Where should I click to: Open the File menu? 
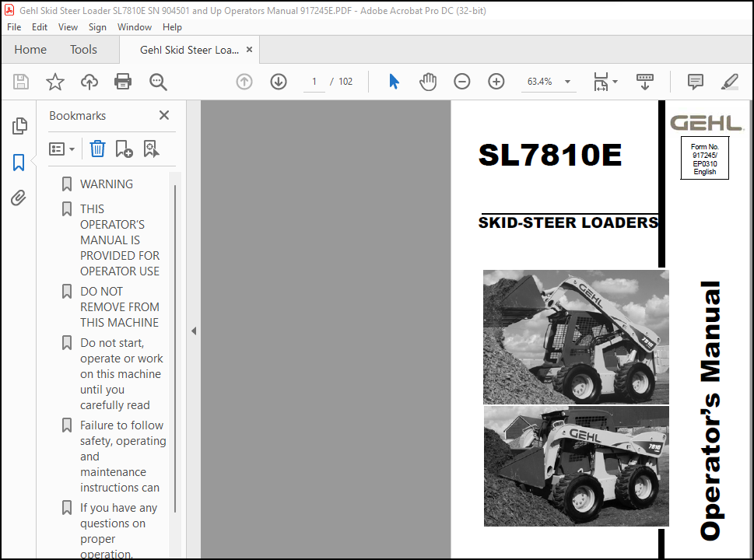click(x=14, y=27)
